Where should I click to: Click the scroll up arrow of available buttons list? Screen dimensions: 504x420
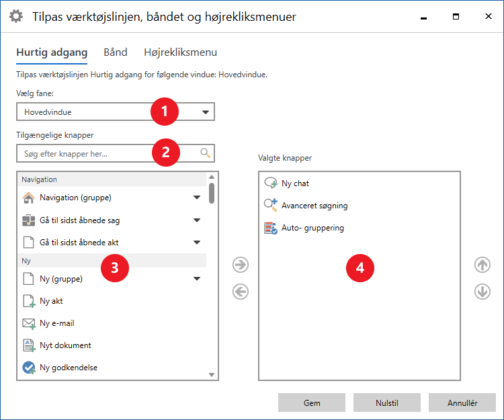click(x=212, y=177)
